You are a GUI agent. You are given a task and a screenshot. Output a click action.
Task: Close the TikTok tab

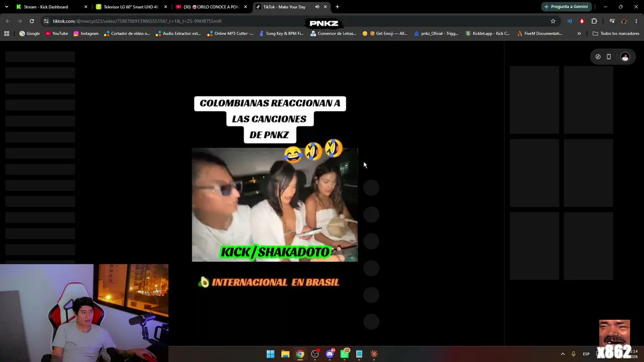point(326,7)
